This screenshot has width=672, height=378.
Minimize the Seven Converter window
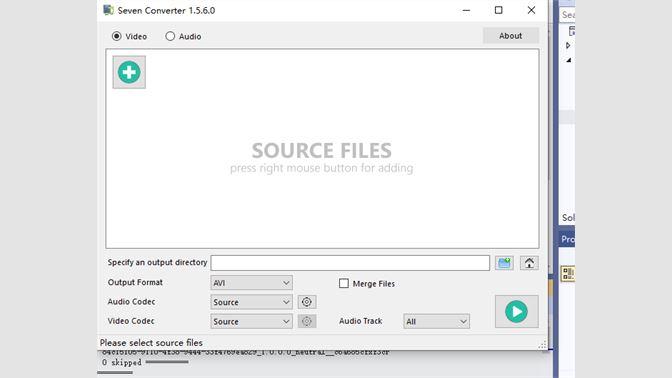[x=466, y=10]
